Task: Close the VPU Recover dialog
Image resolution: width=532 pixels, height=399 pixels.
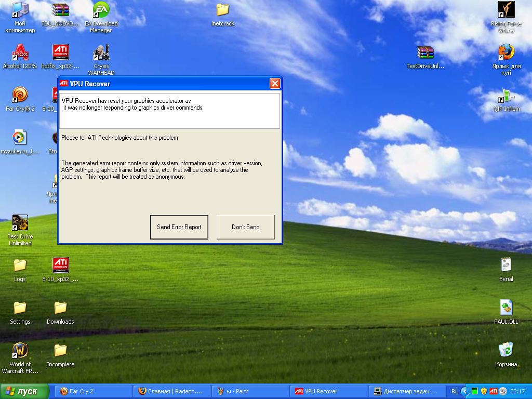Action: coord(275,83)
